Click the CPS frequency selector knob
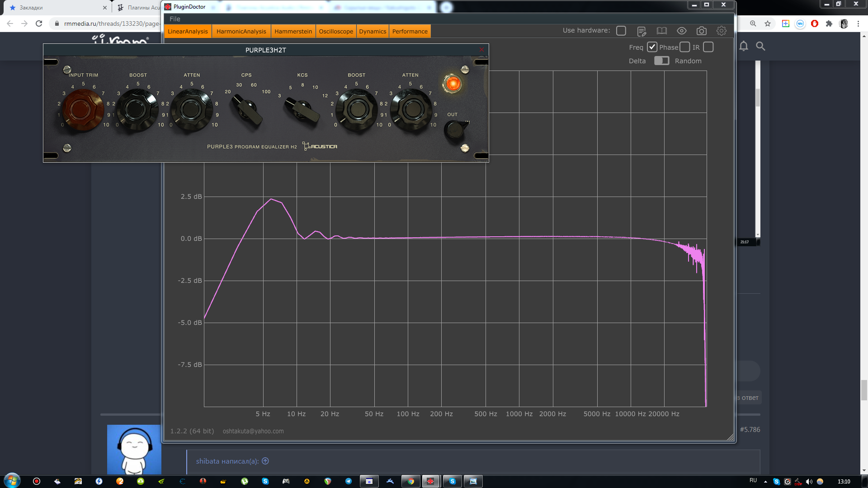Screen dimensions: 868x488 click(x=247, y=109)
